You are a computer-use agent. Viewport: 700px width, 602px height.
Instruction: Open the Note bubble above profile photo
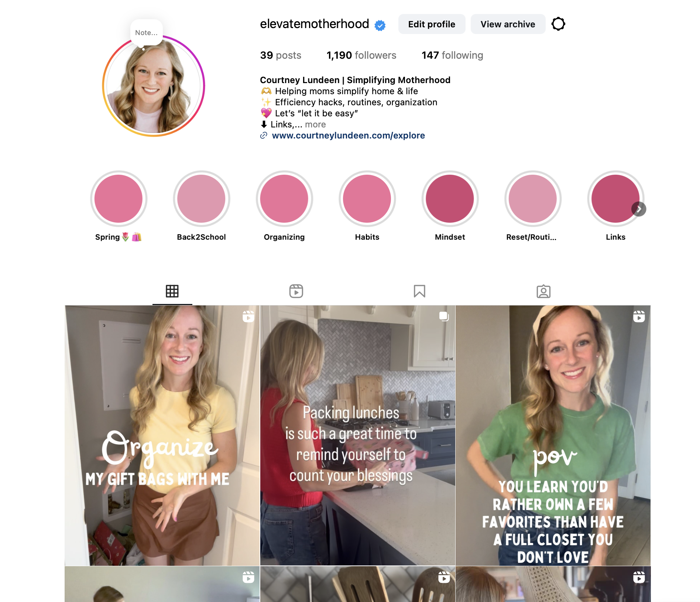pyautogui.click(x=146, y=33)
